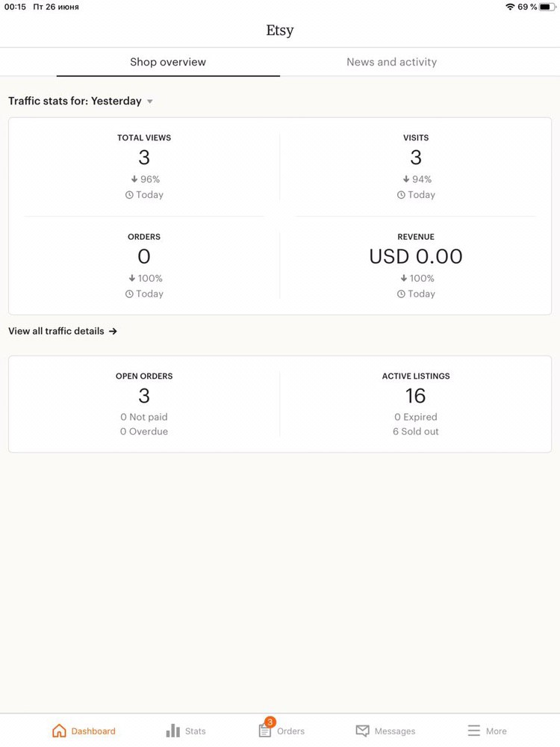
Task: Open the Active Listings summary tile
Action: [416, 403]
